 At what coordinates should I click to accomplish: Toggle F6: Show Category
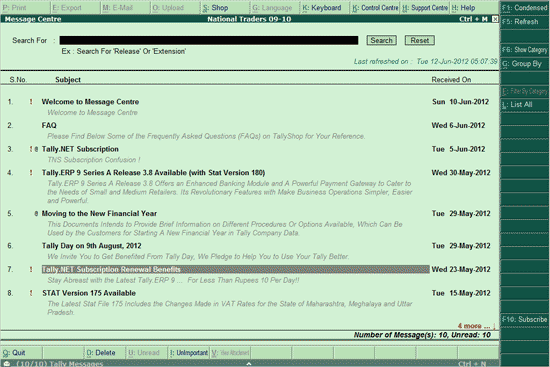pyautogui.click(x=524, y=50)
